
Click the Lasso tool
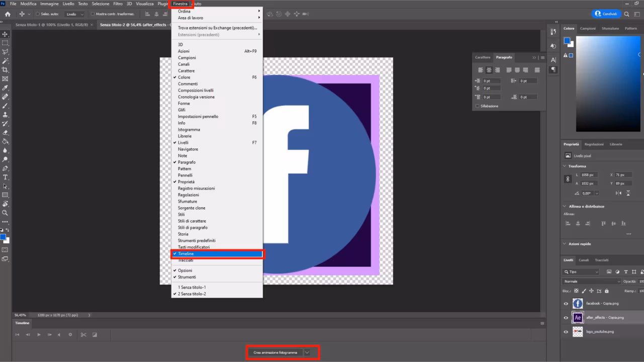click(x=6, y=53)
